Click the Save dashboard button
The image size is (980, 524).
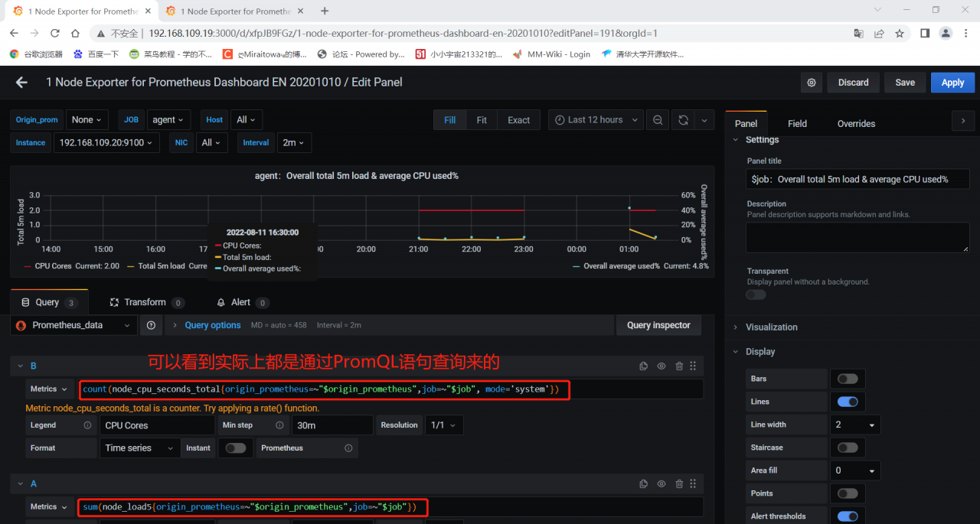(x=905, y=83)
